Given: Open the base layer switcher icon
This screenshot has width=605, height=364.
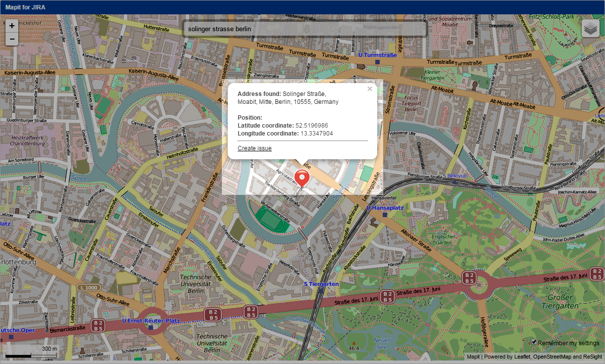Looking at the screenshot, I should [x=590, y=28].
